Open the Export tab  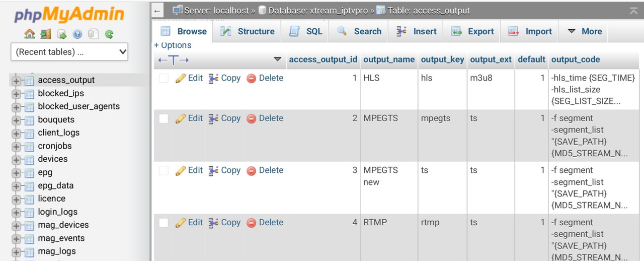tap(472, 31)
